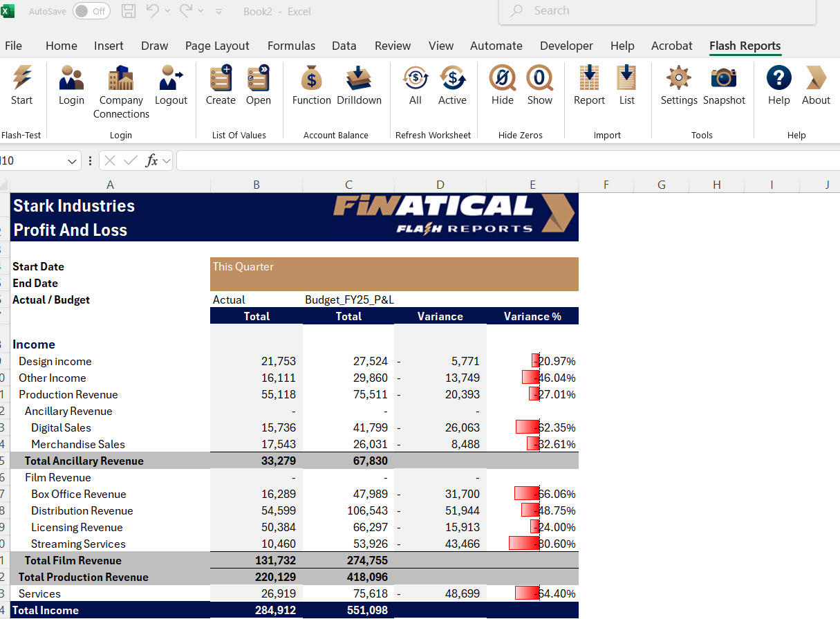Click Total Income budget 551,098
Viewport: 840px width, 619px height.
(x=348, y=610)
